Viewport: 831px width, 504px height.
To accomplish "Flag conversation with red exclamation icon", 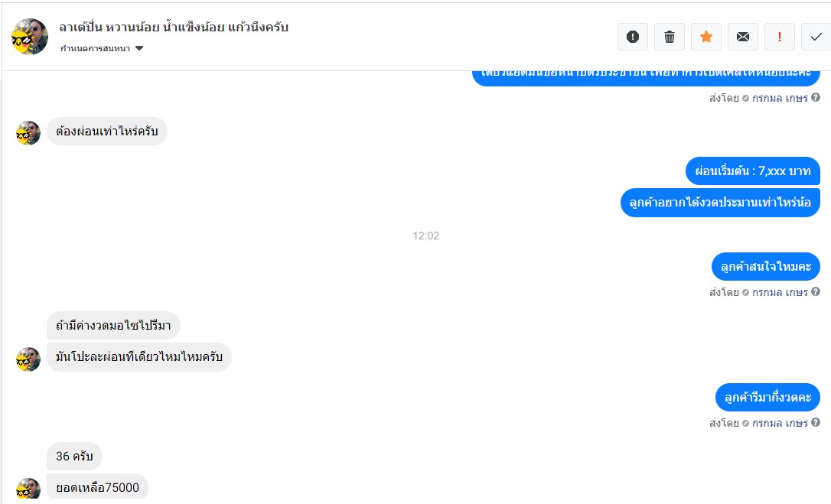I will coord(780,37).
